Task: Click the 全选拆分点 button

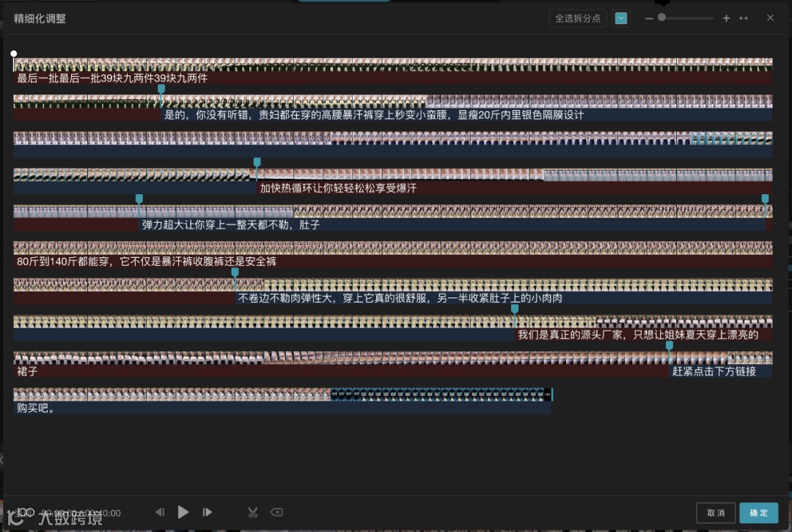Action: [x=577, y=18]
